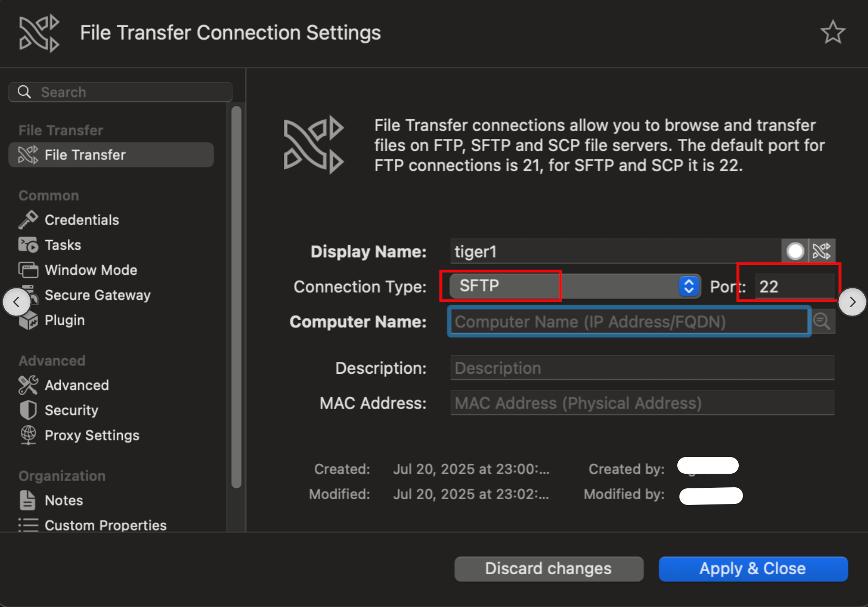Screen dimensions: 868x607
Task: Open Window Mode settings
Action: (91, 270)
